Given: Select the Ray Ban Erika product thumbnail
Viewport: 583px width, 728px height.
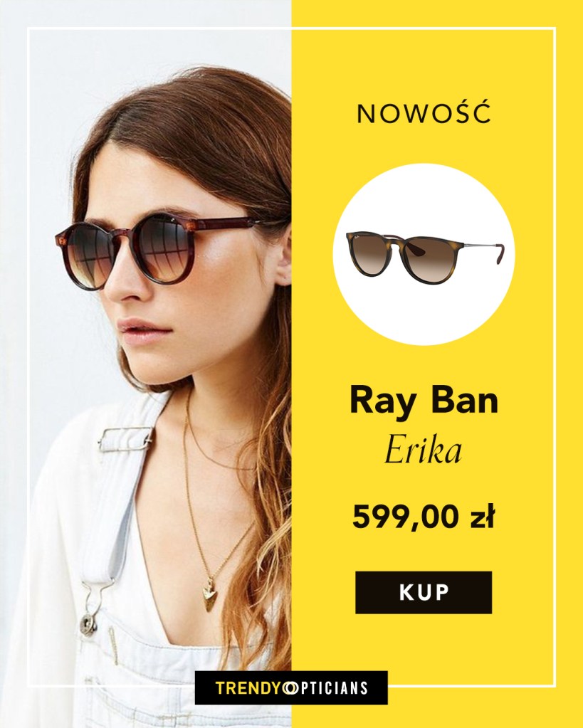Looking at the screenshot, I should (424, 255).
